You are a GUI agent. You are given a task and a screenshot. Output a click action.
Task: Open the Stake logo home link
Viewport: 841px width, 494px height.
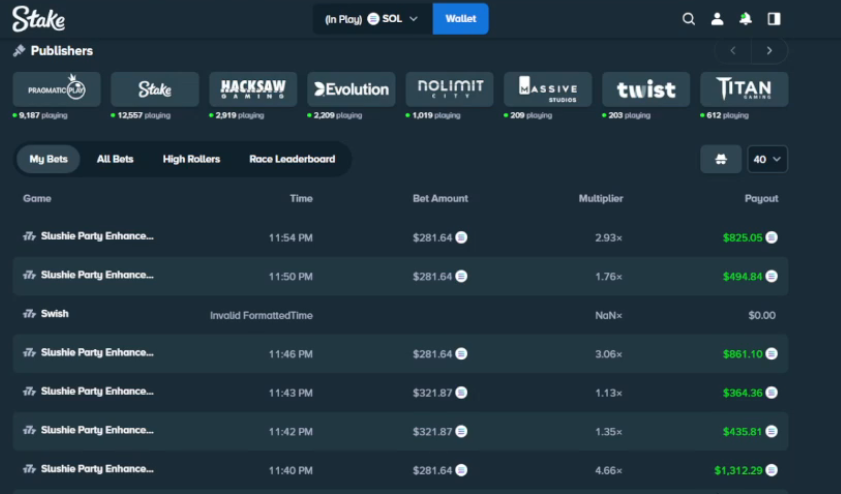point(39,19)
